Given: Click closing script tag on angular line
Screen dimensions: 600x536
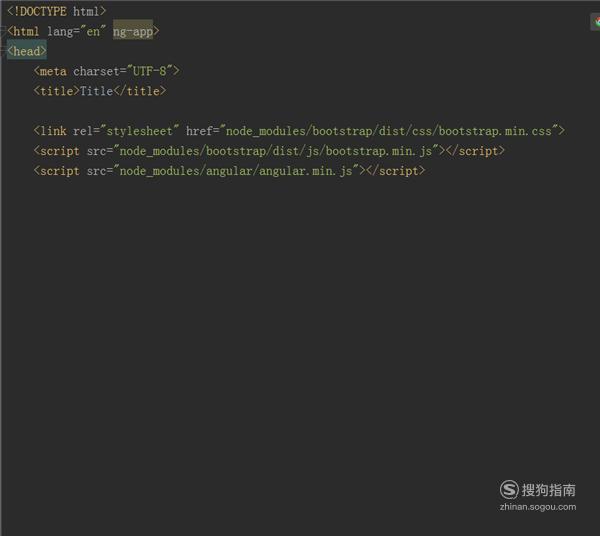Looking at the screenshot, I should point(395,171).
